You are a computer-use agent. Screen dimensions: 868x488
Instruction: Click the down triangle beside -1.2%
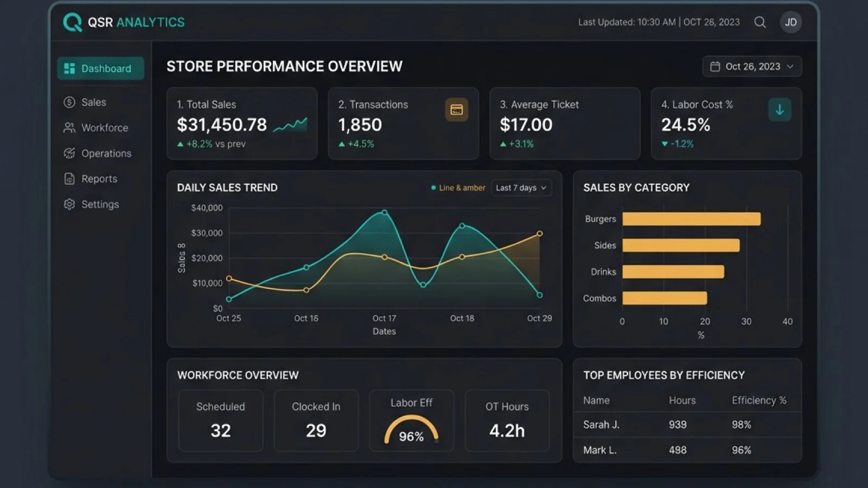665,144
